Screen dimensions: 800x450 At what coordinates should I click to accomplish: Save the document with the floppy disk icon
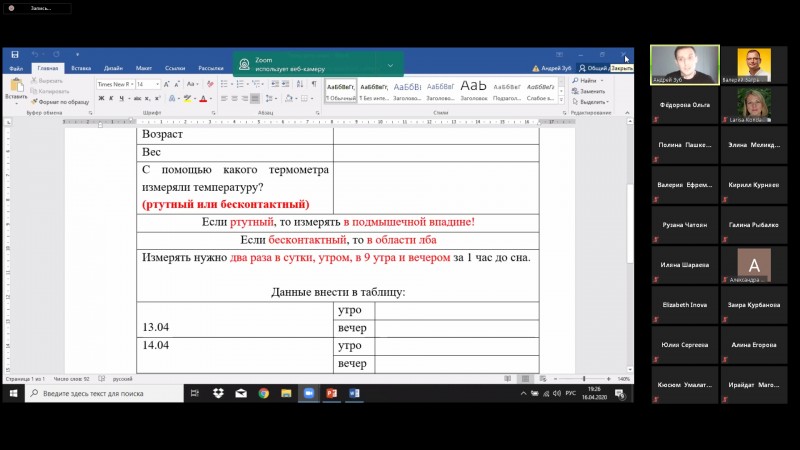point(15,54)
